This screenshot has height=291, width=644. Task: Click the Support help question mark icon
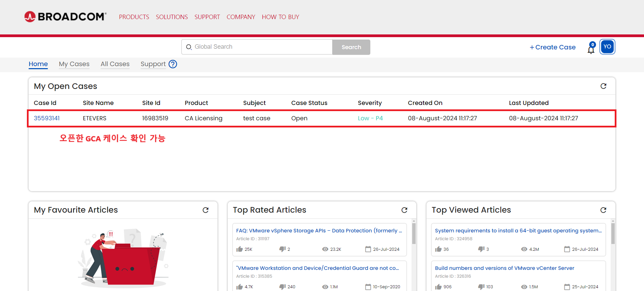click(173, 64)
